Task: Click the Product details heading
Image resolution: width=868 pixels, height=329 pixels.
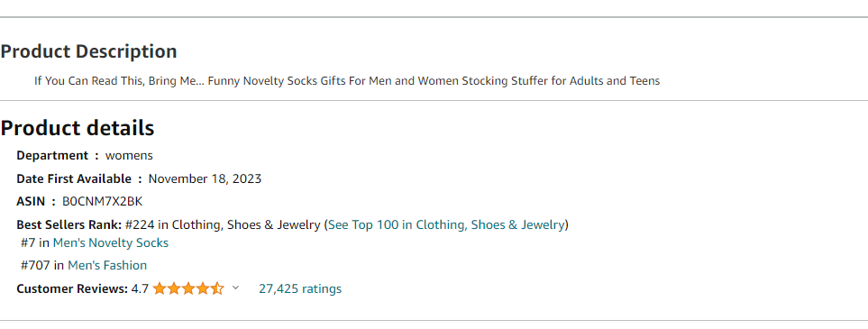Action: point(77,128)
